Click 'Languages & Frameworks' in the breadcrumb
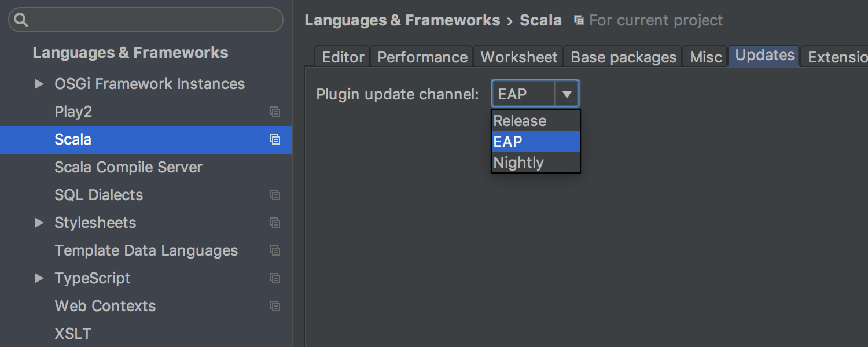This screenshot has width=868, height=347. pyautogui.click(x=402, y=20)
